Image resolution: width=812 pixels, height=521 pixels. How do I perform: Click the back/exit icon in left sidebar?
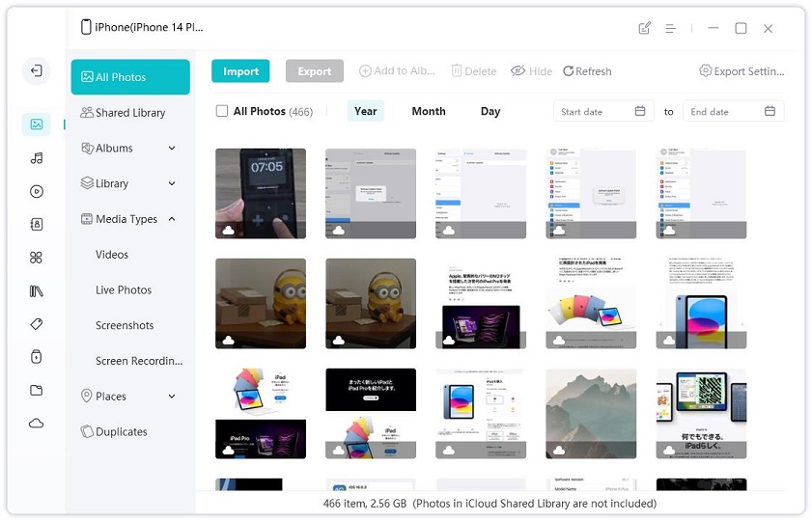(37, 70)
